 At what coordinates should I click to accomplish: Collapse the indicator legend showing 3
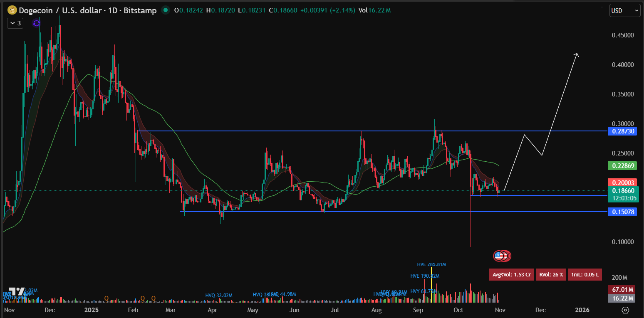(x=16, y=23)
